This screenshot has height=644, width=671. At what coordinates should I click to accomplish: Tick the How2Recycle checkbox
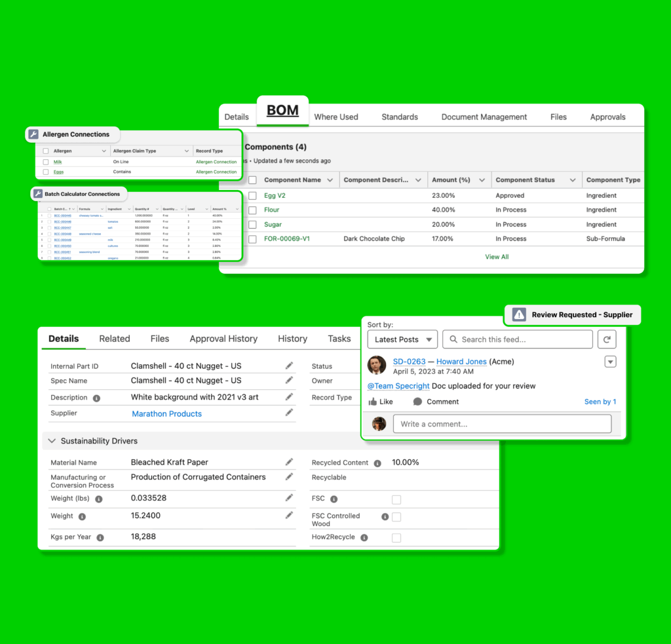(x=396, y=538)
